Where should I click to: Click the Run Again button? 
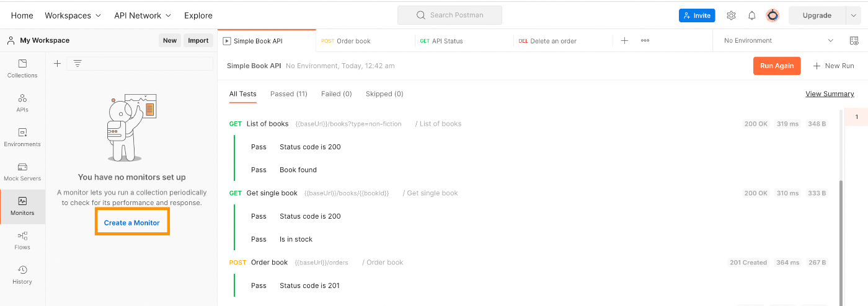(777, 66)
